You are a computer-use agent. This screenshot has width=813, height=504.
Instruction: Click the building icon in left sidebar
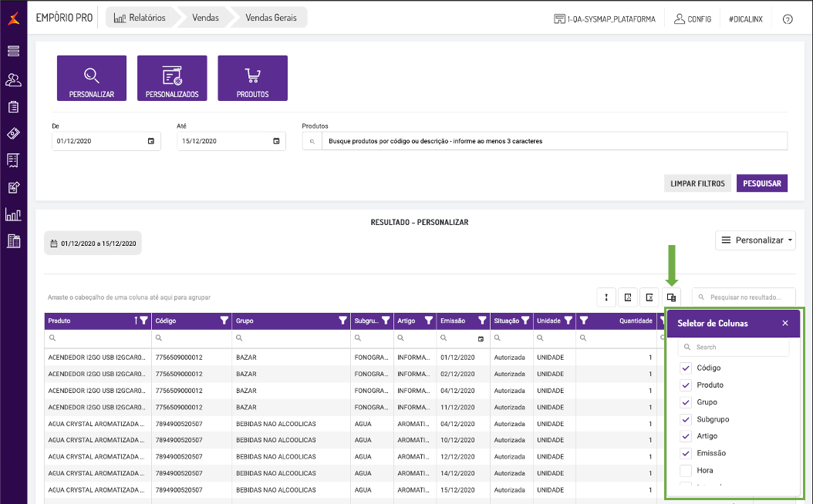click(13, 241)
